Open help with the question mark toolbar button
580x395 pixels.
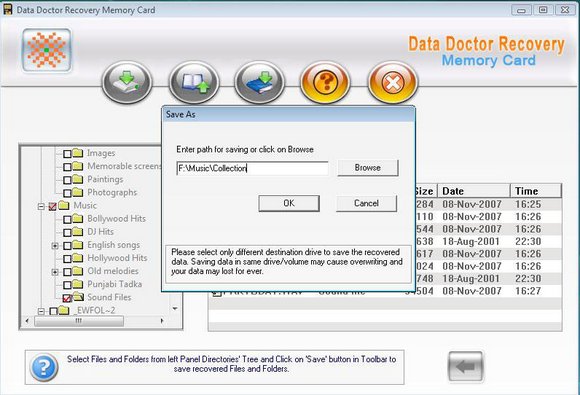click(325, 82)
